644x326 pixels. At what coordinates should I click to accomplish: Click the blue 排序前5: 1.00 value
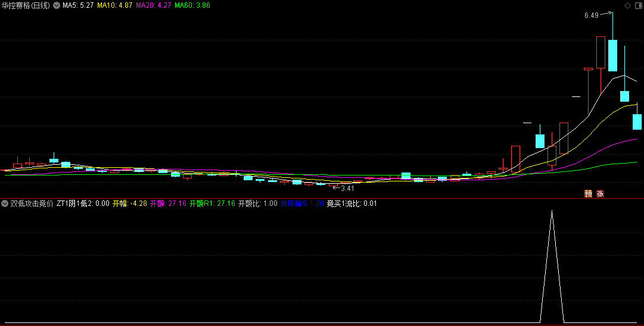coord(302,203)
